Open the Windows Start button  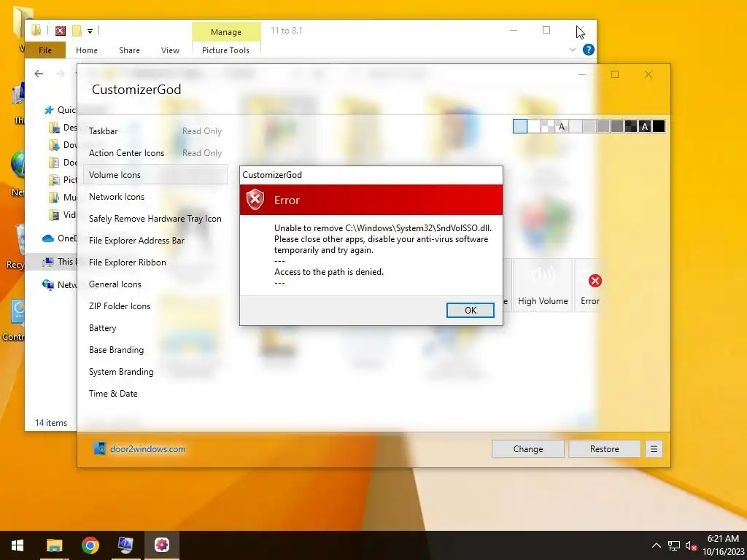(x=18, y=545)
